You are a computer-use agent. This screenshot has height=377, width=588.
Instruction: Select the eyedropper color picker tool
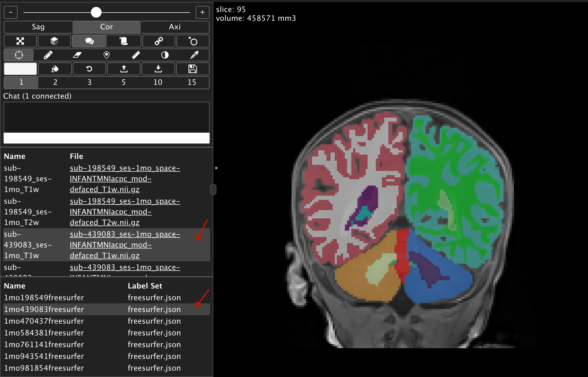[194, 55]
